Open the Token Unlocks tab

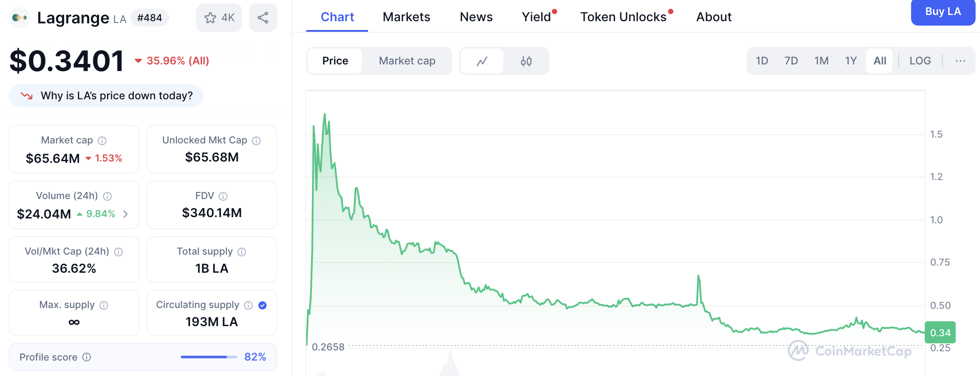click(x=624, y=17)
